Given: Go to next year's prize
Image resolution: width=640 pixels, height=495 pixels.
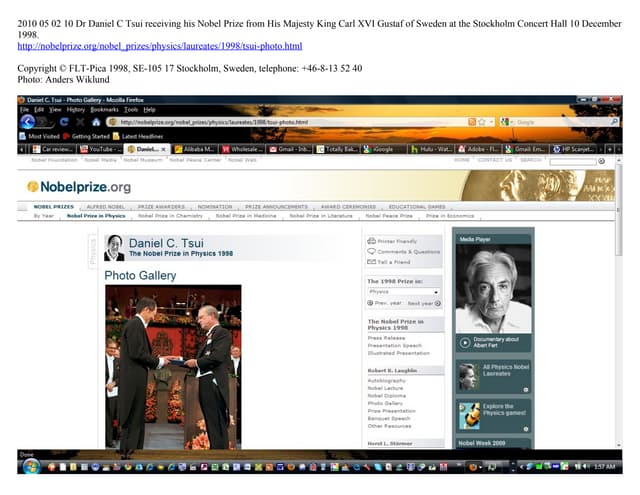Looking at the screenshot, I should (421, 302).
